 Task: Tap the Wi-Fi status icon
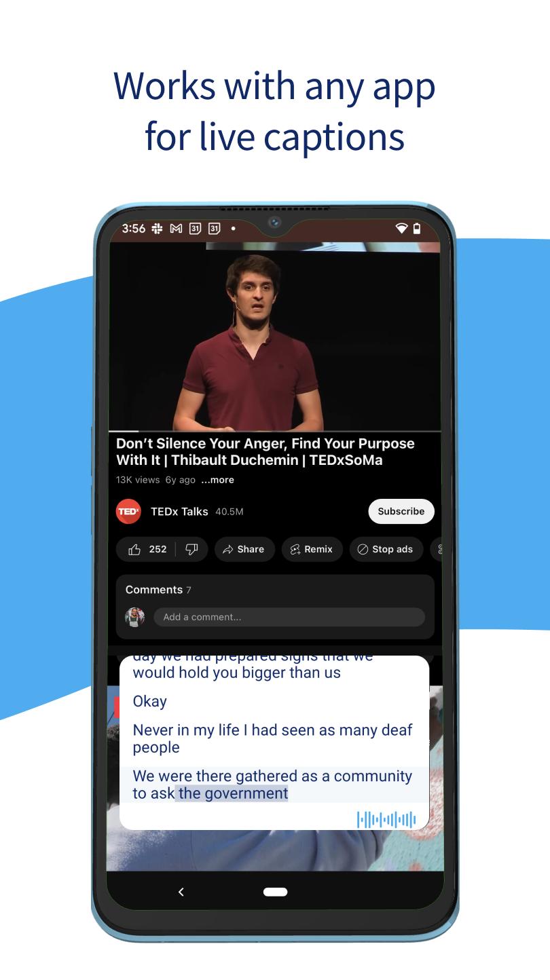point(401,229)
